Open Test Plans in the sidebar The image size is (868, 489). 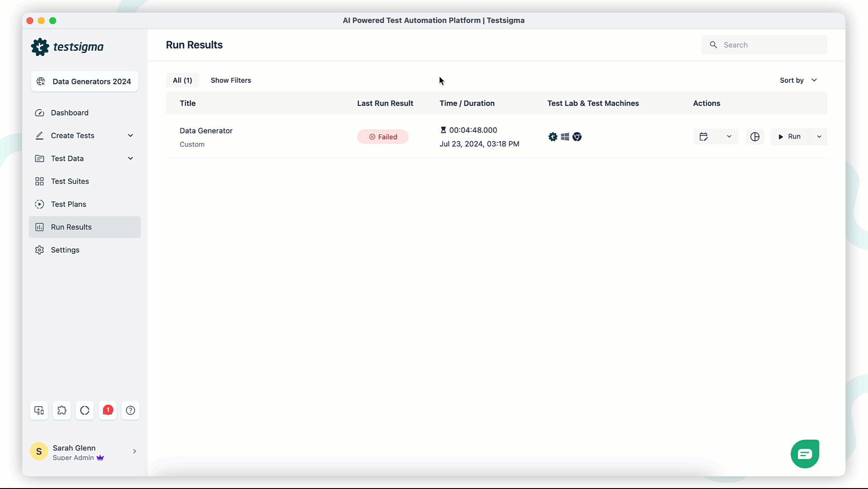[68, 204]
